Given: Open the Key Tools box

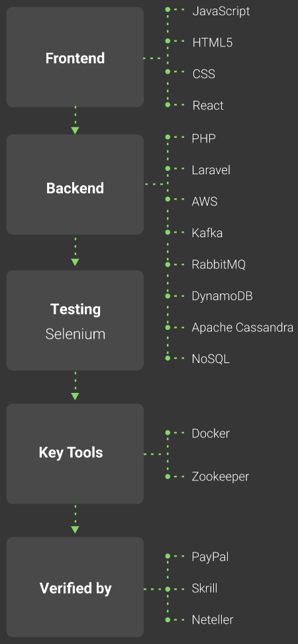Looking at the screenshot, I should (x=75, y=453).
